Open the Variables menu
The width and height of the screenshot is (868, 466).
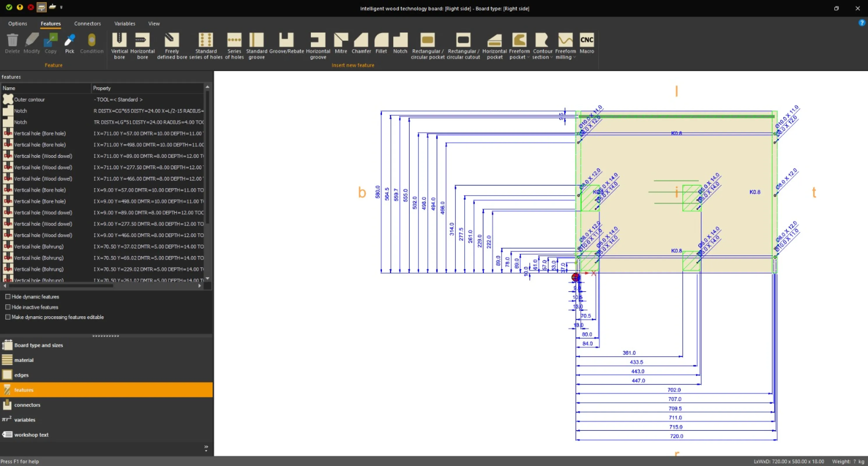[124, 23]
